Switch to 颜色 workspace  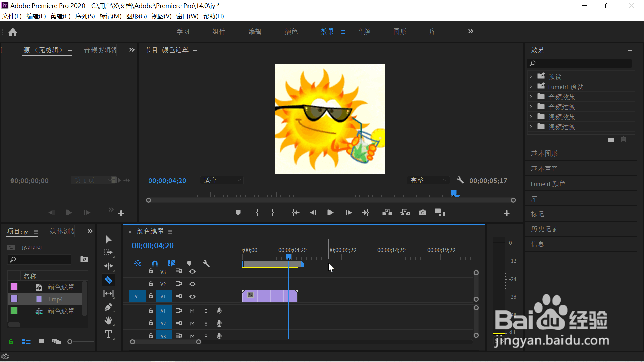(291, 32)
